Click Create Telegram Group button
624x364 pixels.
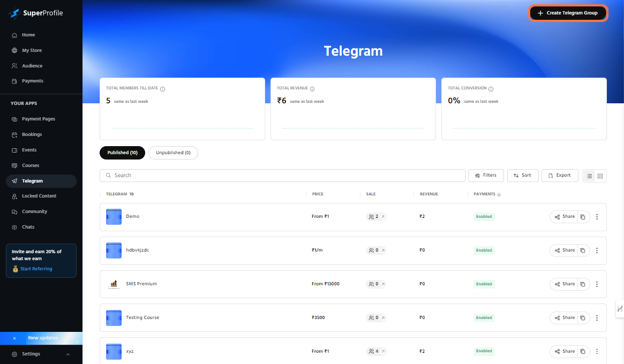click(568, 13)
